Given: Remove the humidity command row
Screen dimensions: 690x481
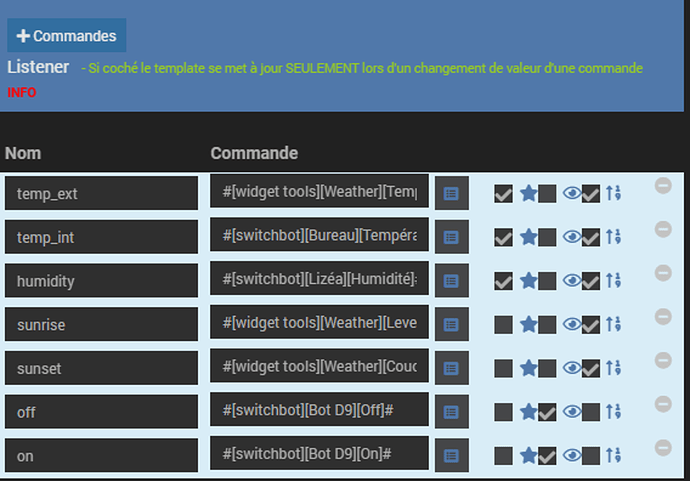Looking at the screenshot, I should (x=663, y=273).
